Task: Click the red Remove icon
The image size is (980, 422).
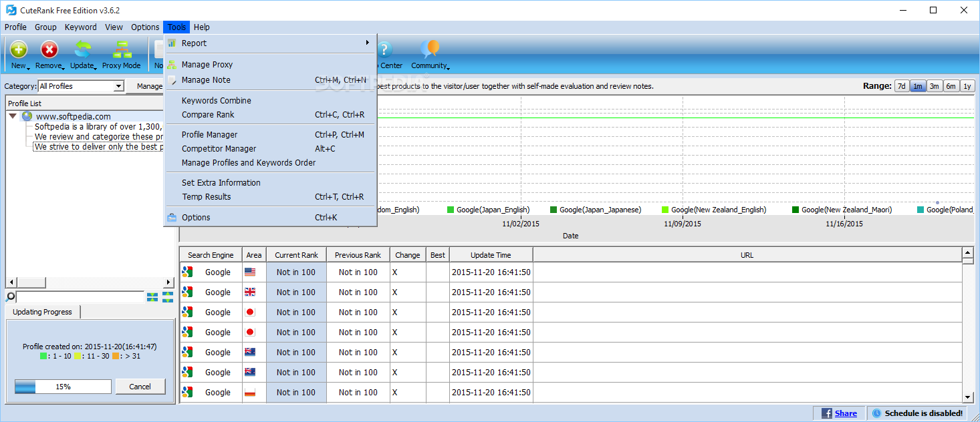Action: [49, 49]
